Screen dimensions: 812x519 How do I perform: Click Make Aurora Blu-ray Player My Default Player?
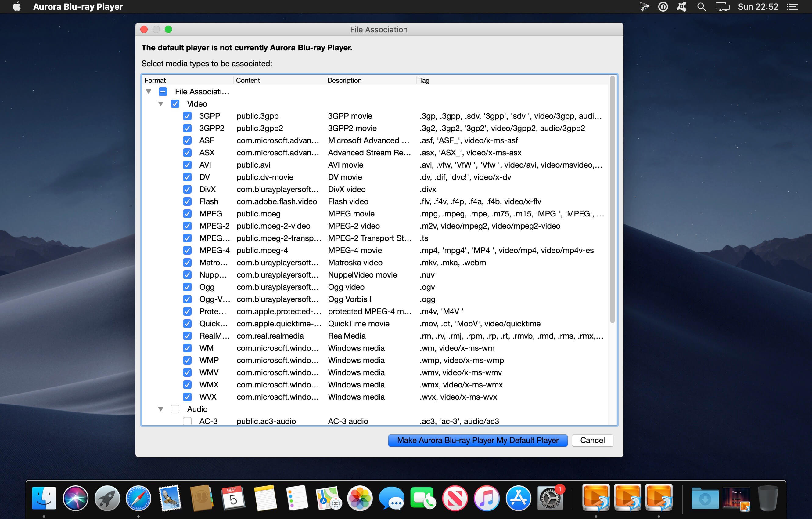point(478,440)
